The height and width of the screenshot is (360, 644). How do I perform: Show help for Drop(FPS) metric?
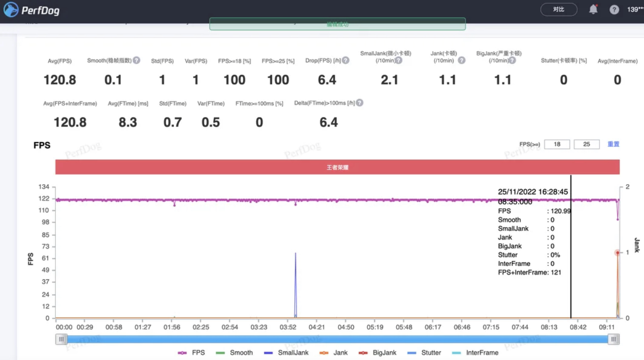(x=346, y=60)
